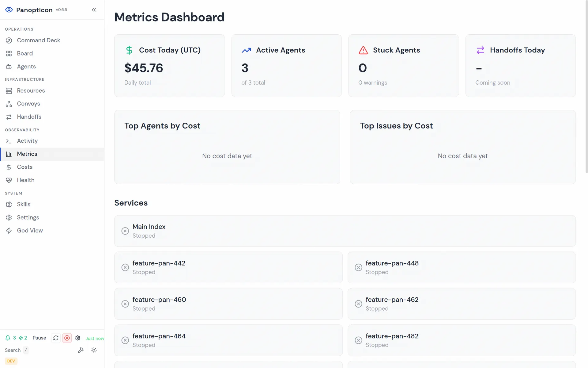Open Settings from the sidebar
Viewport: 588px width, 368px height.
52,217
